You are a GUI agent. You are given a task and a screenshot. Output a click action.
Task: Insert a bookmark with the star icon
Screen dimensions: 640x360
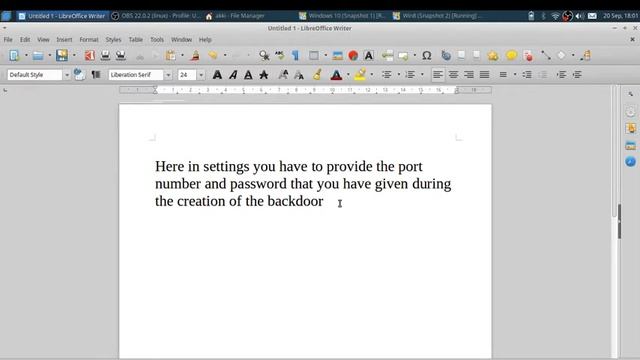pos(493,56)
